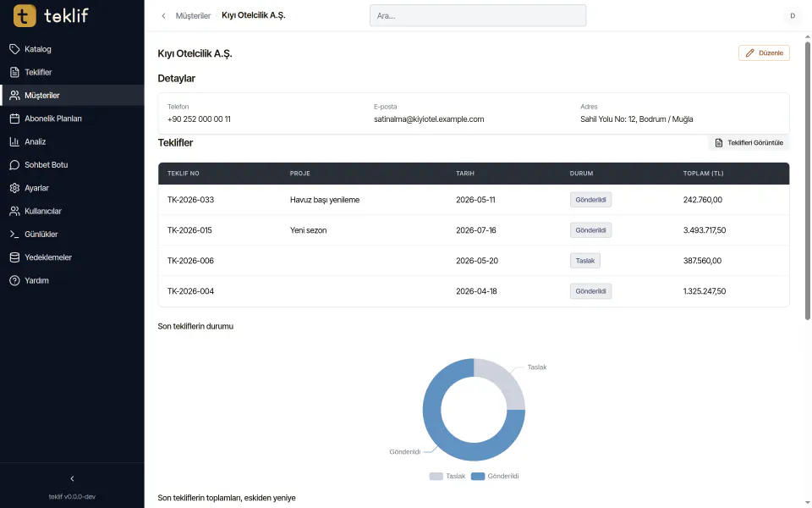Click Gönderildi badge in the TK-2026-015 row
Viewport: 812px width, 508px height.
[x=591, y=230]
